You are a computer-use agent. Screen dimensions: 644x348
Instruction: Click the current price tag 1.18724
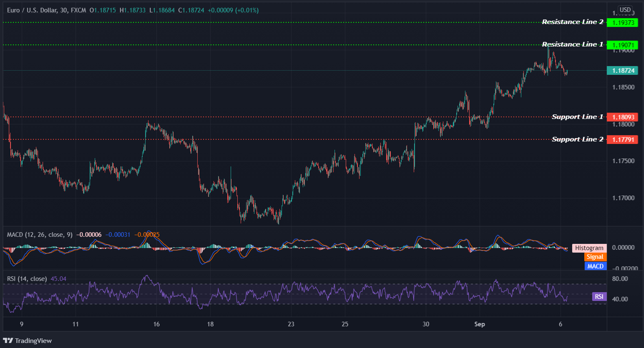point(622,70)
